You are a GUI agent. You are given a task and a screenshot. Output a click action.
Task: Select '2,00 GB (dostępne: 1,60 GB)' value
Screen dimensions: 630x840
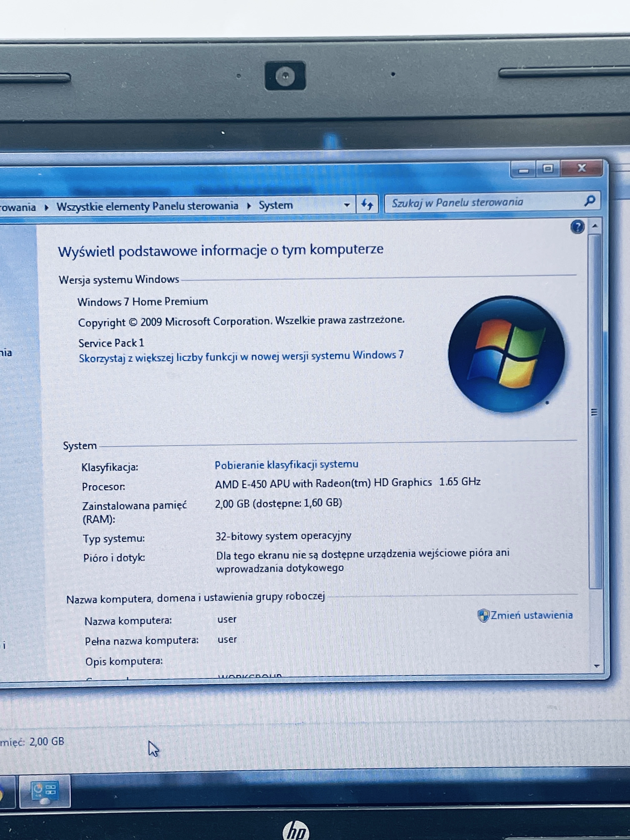[x=278, y=504]
